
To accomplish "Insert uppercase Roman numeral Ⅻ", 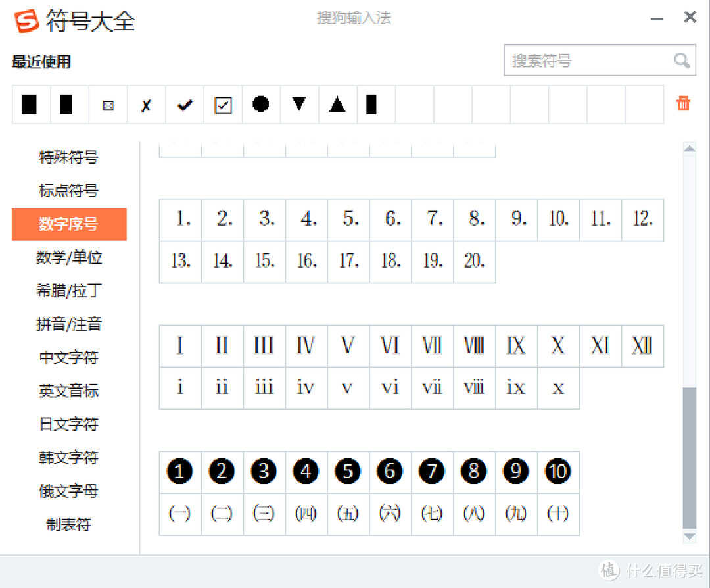I will click(642, 346).
